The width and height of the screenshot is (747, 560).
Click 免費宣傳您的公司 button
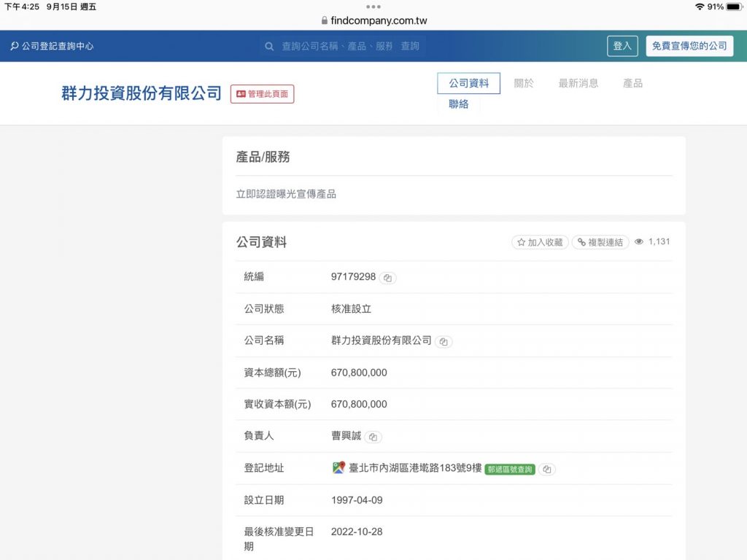(x=689, y=46)
